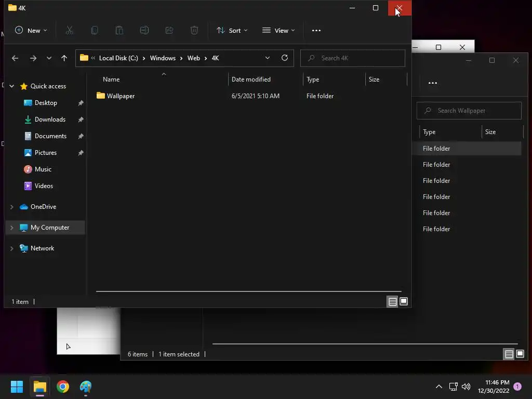Viewport: 532px width, 399px height.
Task: Click the Delete trash icon
Action: [x=194, y=31]
